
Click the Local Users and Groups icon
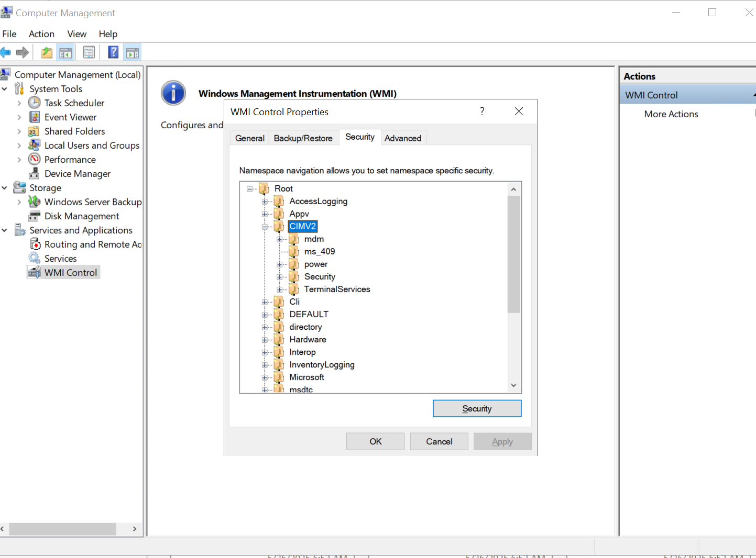(x=34, y=145)
